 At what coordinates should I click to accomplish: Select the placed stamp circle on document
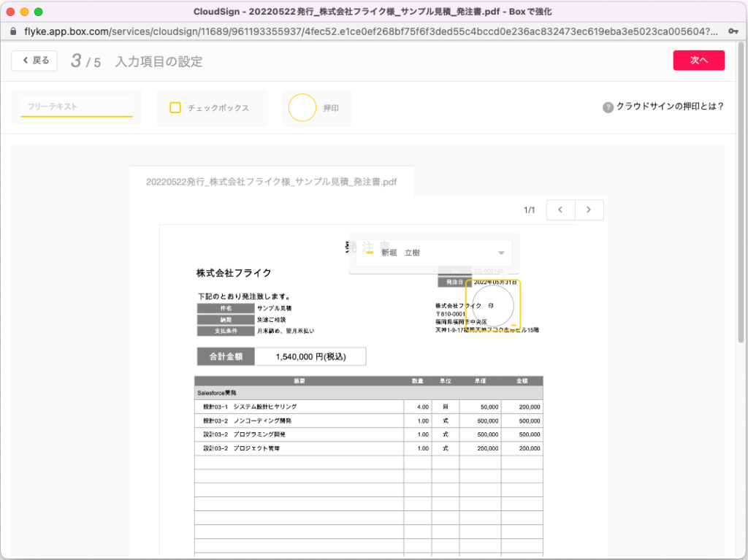click(493, 306)
